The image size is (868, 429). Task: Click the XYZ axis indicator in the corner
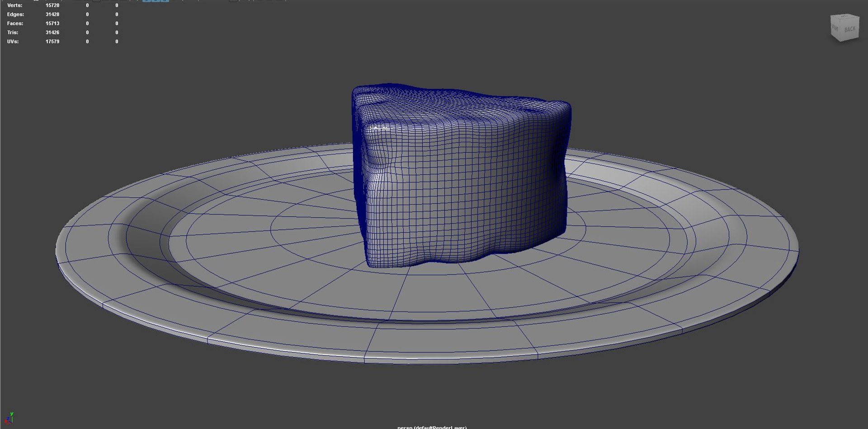click(x=9, y=418)
